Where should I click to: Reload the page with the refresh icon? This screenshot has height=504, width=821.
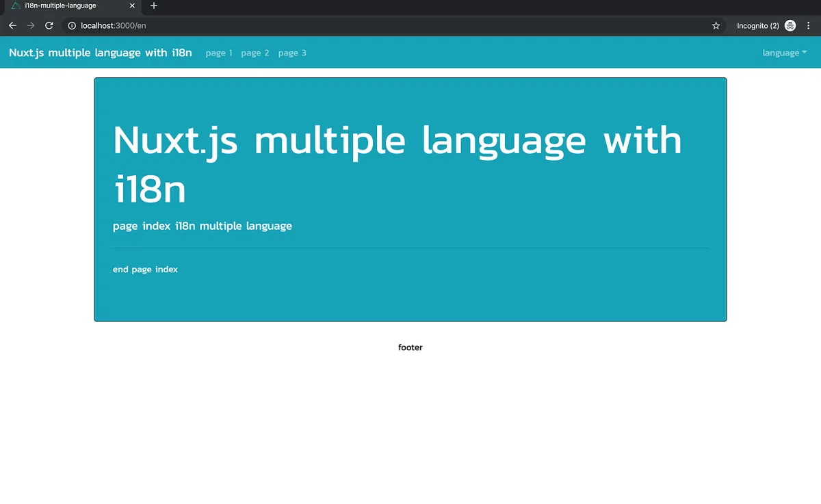(x=49, y=25)
